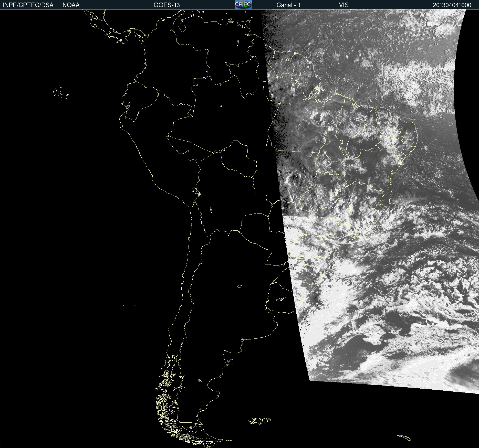Click the "VIS" band label

[x=344, y=5]
